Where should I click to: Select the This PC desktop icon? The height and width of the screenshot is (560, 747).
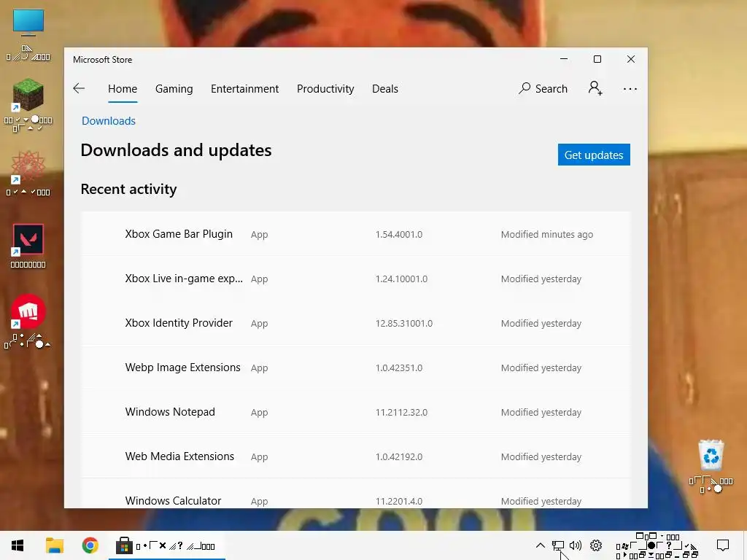point(28,35)
